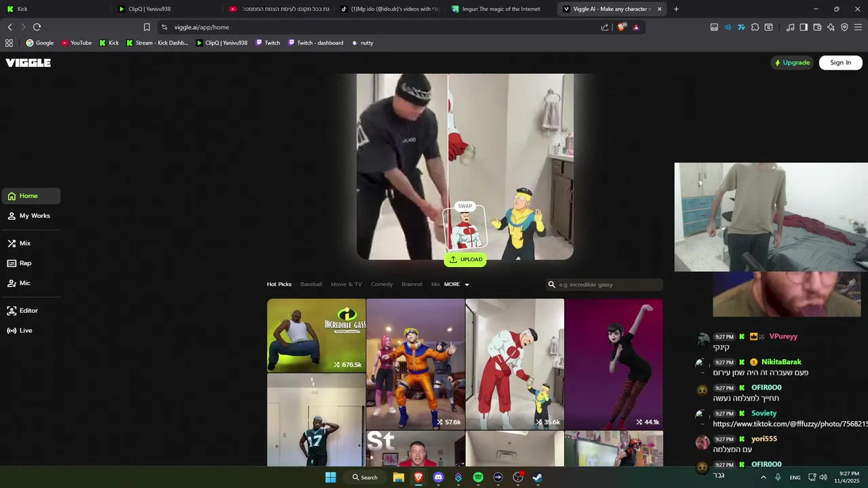
Task: Open Discord from the taskbar
Action: pyautogui.click(x=438, y=477)
